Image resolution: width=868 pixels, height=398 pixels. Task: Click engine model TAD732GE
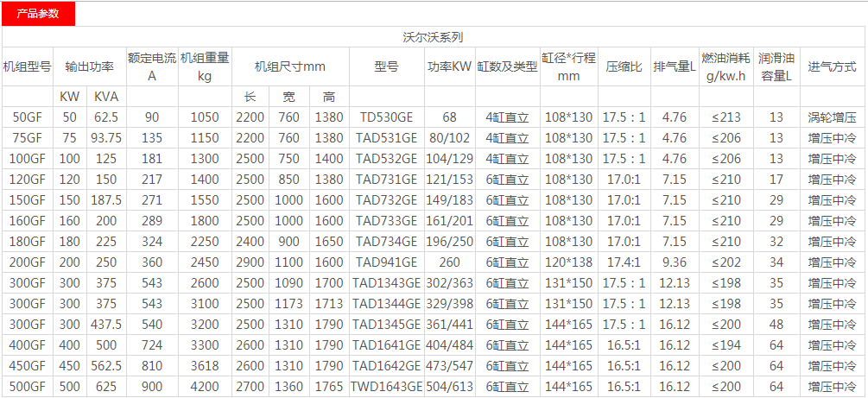coord(386,199)
